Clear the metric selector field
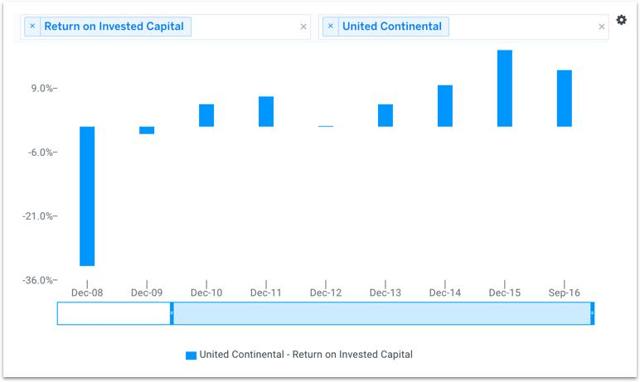Image resolution: width=640 pixels, height=382 pixels. tap(303, 27)
